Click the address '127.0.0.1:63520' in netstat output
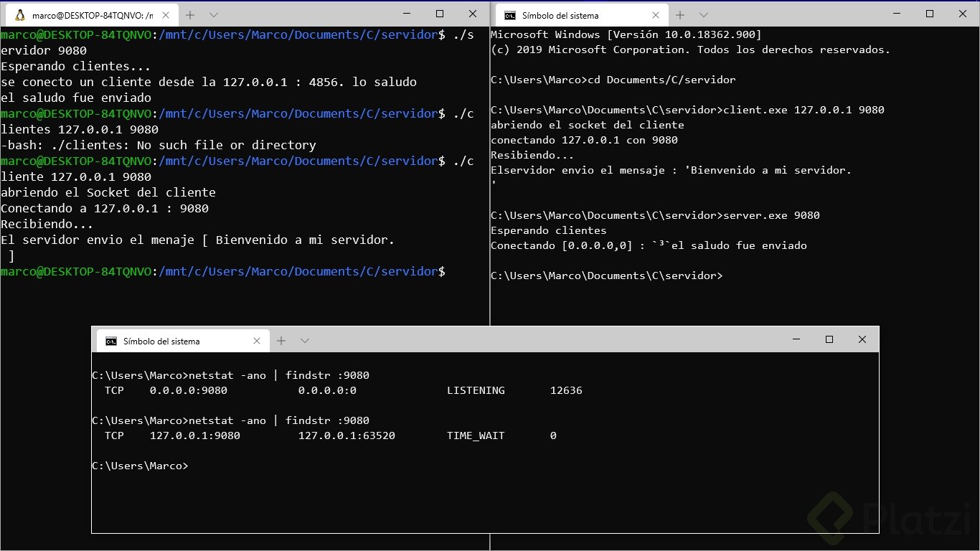Viewport: 980px width, 551px height. pos(347,435)
